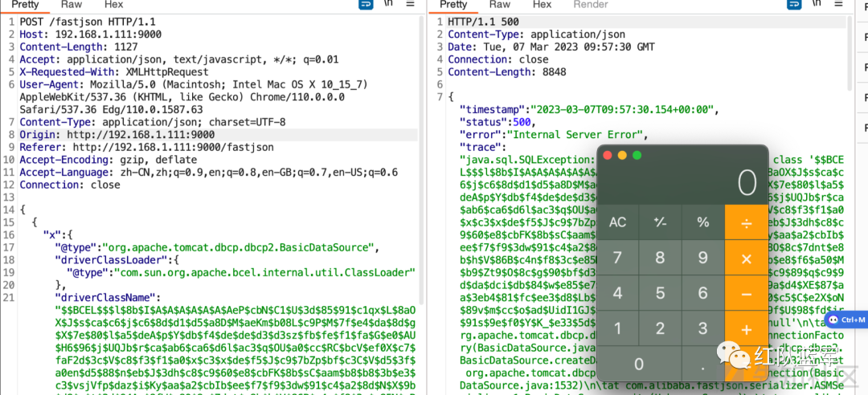The height and width of the screenshot is (395, 868).
Task: Open request panel hamburger options menu
Action: click(410, 4)
